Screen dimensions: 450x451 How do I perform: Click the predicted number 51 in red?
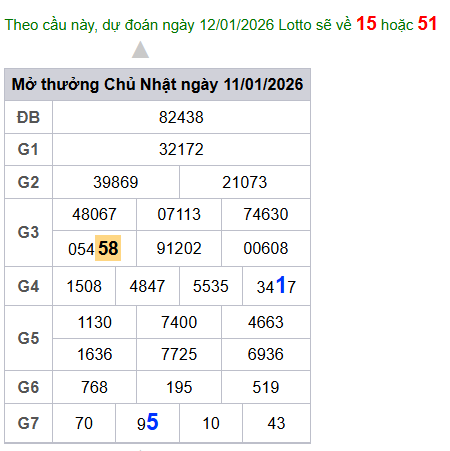427,24
